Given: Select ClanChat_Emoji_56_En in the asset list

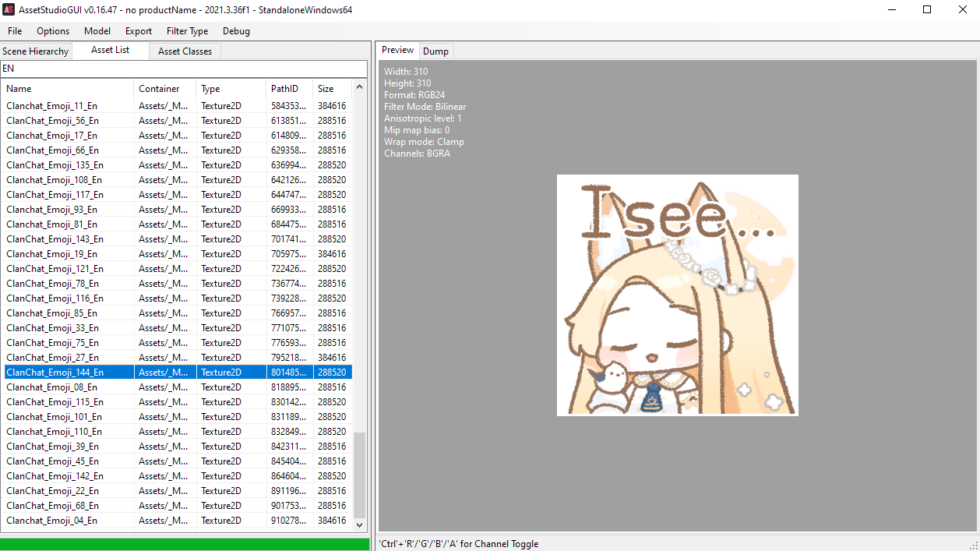Looking at the screenshot, I should 178,121.
